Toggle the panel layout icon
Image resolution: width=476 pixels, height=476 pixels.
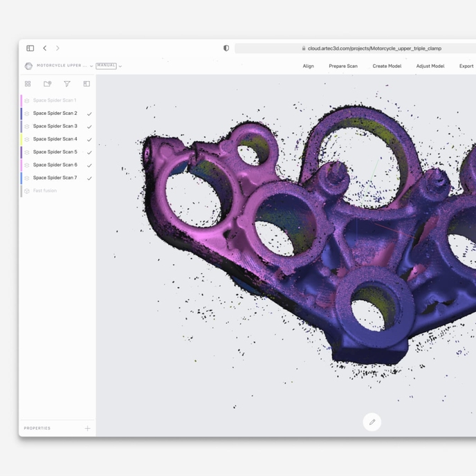pos(86,84)
